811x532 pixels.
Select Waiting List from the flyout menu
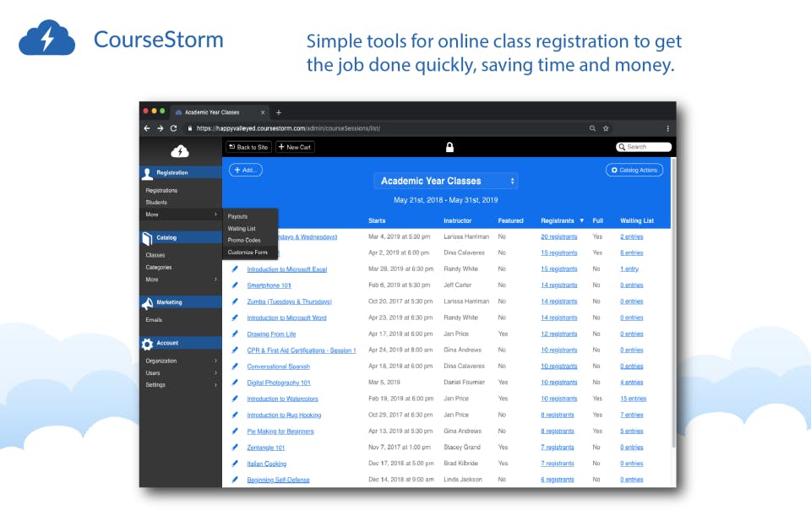click(242, 229)
